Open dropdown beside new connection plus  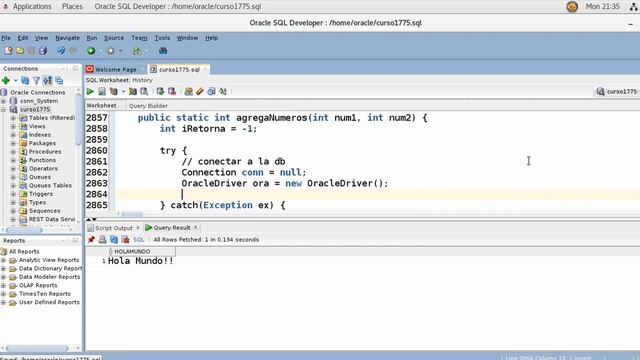[x=16, y=81]
